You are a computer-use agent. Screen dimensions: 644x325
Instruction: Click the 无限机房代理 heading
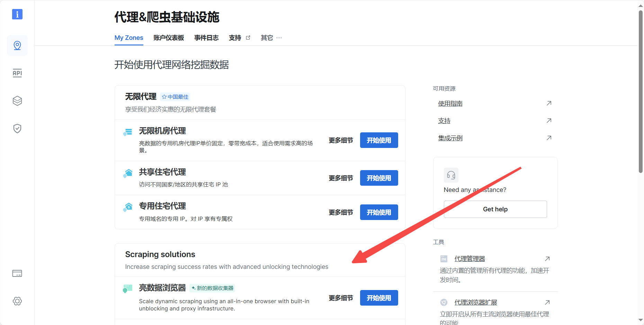point(162,131)
